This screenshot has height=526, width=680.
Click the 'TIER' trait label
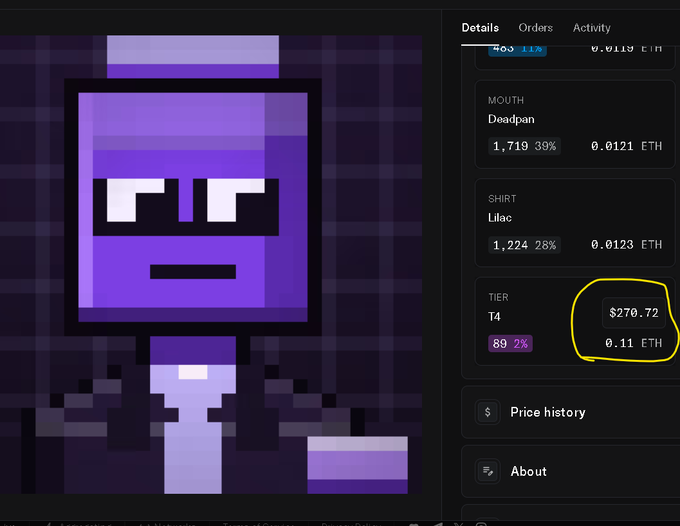click(x=498, y=297)
